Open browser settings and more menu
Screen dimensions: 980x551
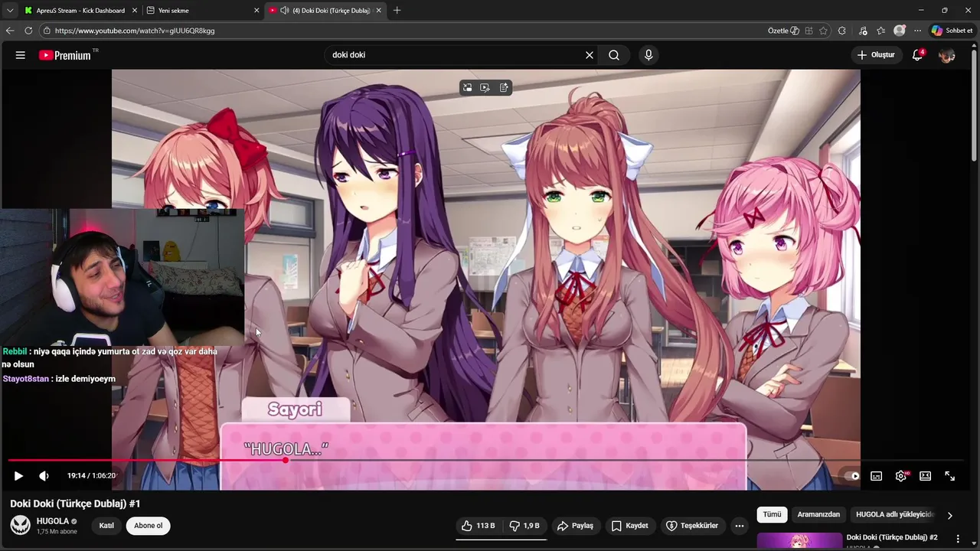click(917, 31)
